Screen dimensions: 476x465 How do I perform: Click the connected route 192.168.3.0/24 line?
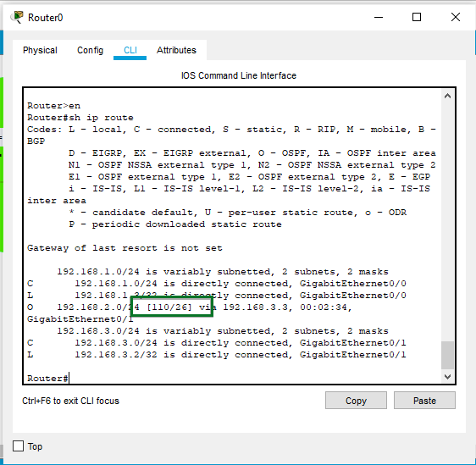click(217, 343)
